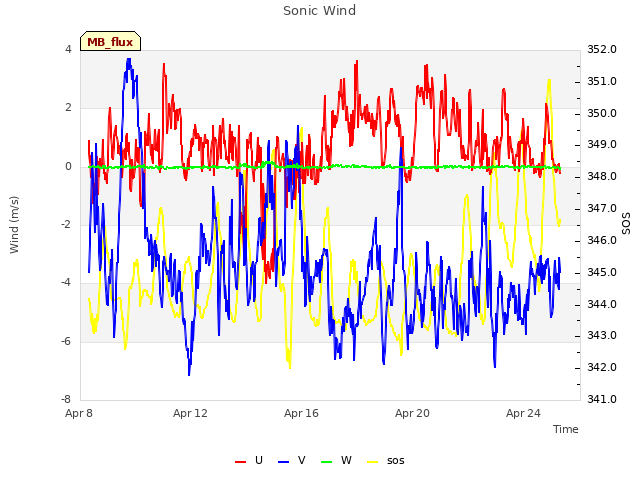Click the 347.0 right-axis value
This screenshot has width=640, height=480.
click(602, 208)
